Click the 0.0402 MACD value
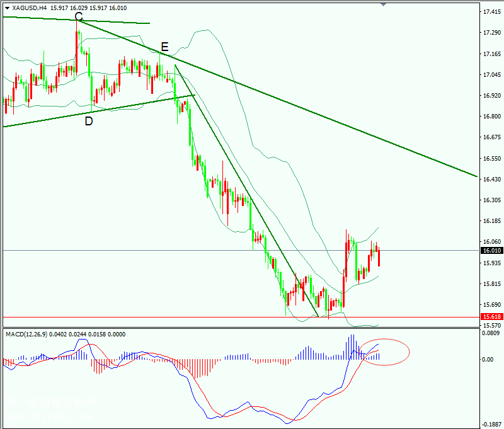This screenshot has width=504, height=429. pyautogui.click(x=58, y=335)
